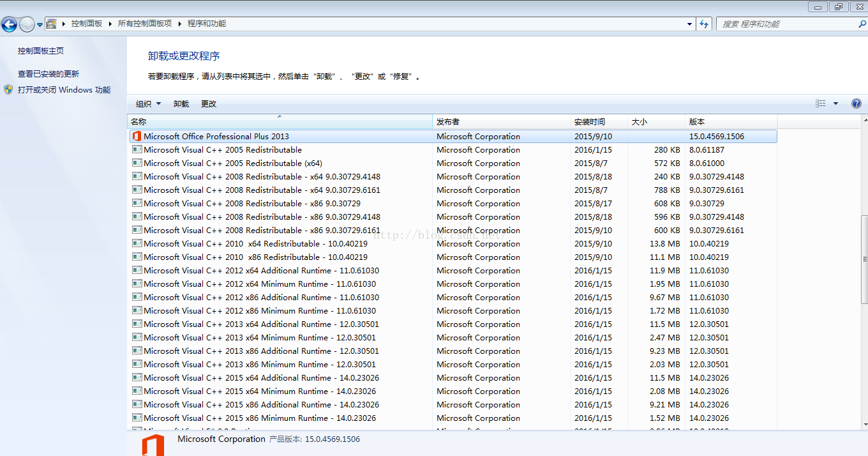This screenshot has height=456, width=868.
Task: Select 控制面板 in the breadcrumb
Action: 87,24
